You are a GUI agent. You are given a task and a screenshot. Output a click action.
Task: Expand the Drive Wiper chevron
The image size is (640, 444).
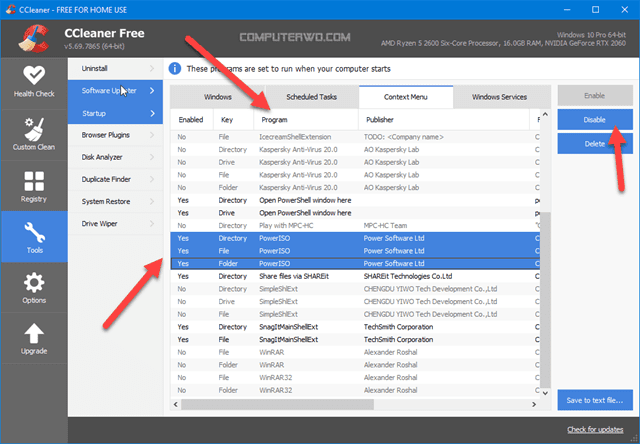click(152, 224)
